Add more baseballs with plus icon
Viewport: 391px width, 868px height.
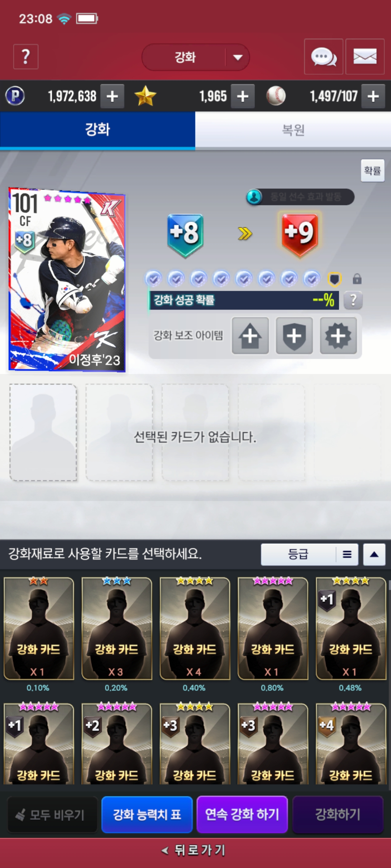pos(373,96)
